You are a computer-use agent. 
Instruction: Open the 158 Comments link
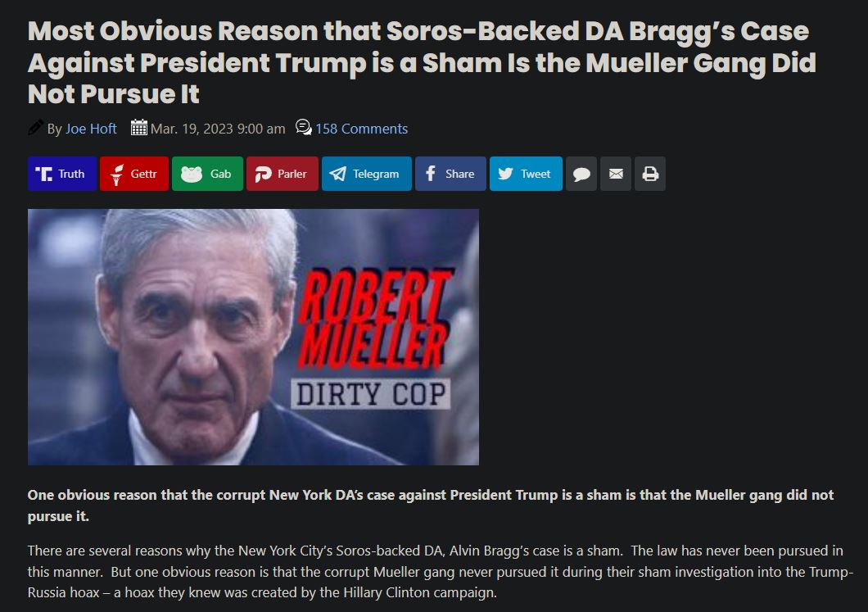pos(361,129)
